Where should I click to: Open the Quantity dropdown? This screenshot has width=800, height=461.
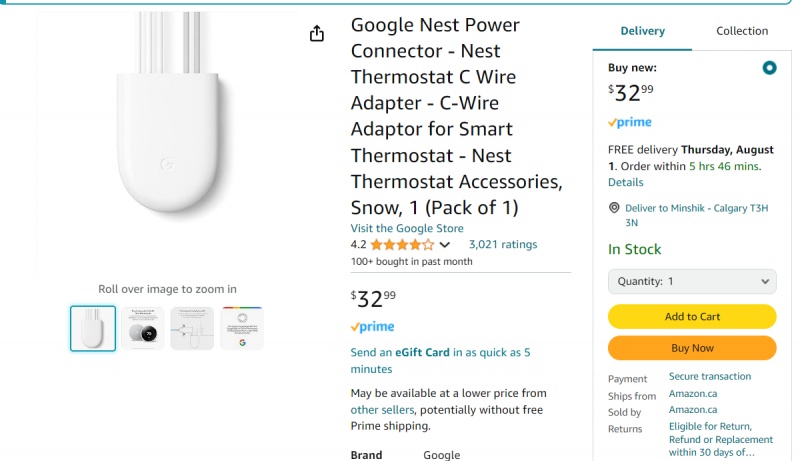pos(692,282)
